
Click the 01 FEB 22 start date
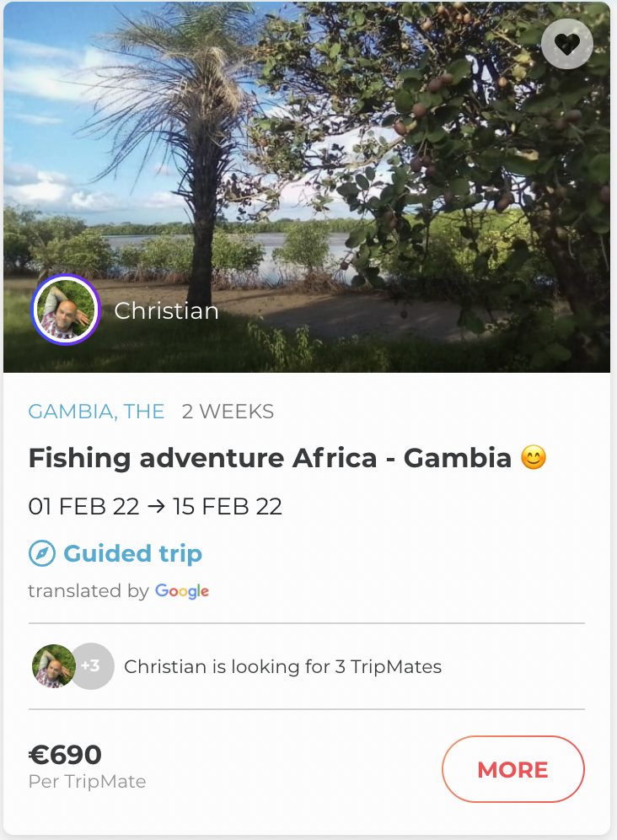click(x=83, y=507)
